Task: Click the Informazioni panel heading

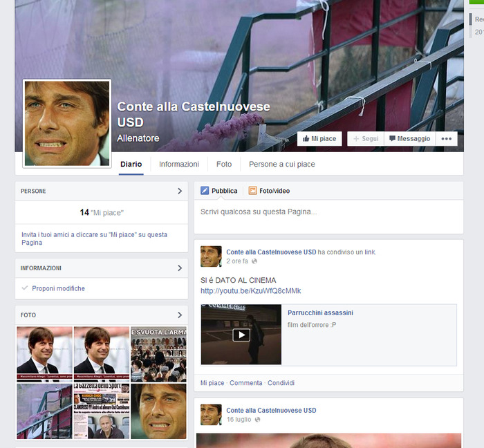Action: [x=41, y=268]
